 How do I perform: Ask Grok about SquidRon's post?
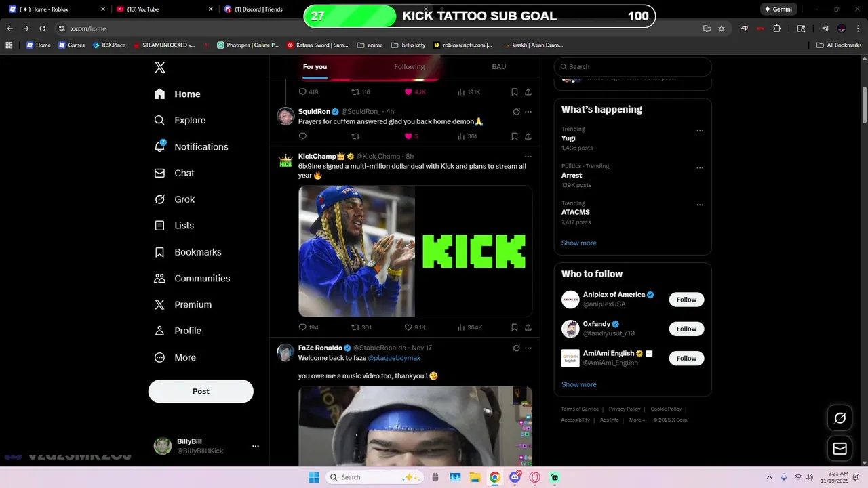point(516,112)
